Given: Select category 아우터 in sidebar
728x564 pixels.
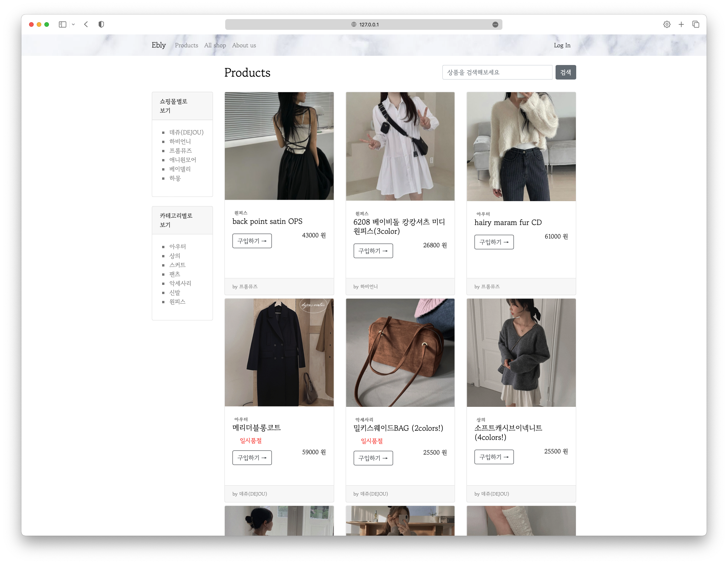Looking at the screenshot, I should 178,247.
